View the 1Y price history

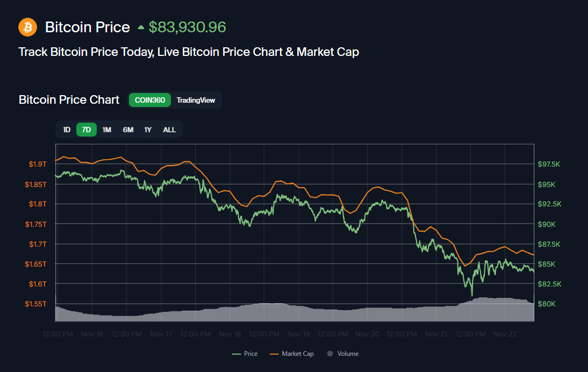(148, 130)
